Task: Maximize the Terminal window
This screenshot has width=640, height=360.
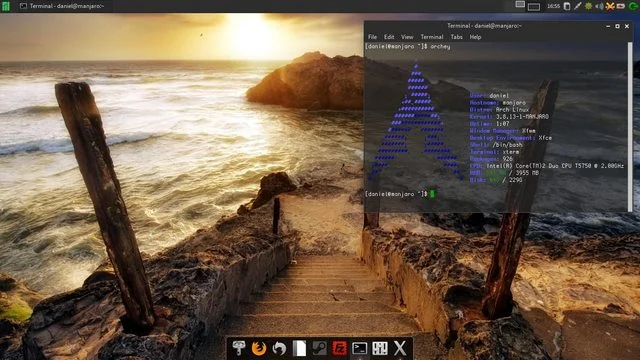Action: point(618,26)
